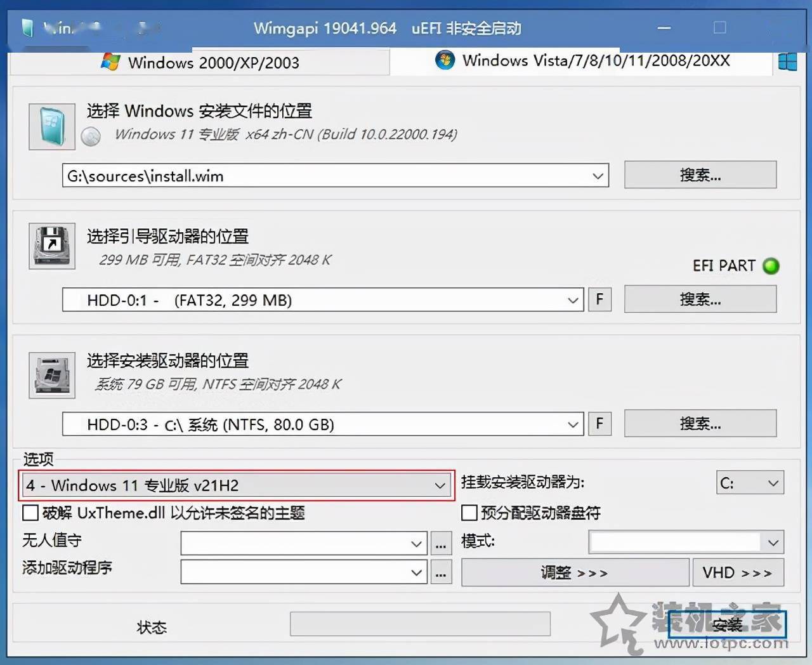The height and width of the screenshot is (665, 812).
Task: Switch to Windows Vista/7/8/10/11/2008/20XX tab
Action: [x=582, y=61]
